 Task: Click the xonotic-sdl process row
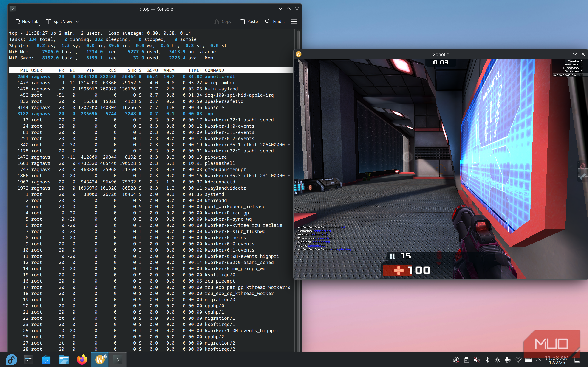pyautogui.click(x=151, y=76)
